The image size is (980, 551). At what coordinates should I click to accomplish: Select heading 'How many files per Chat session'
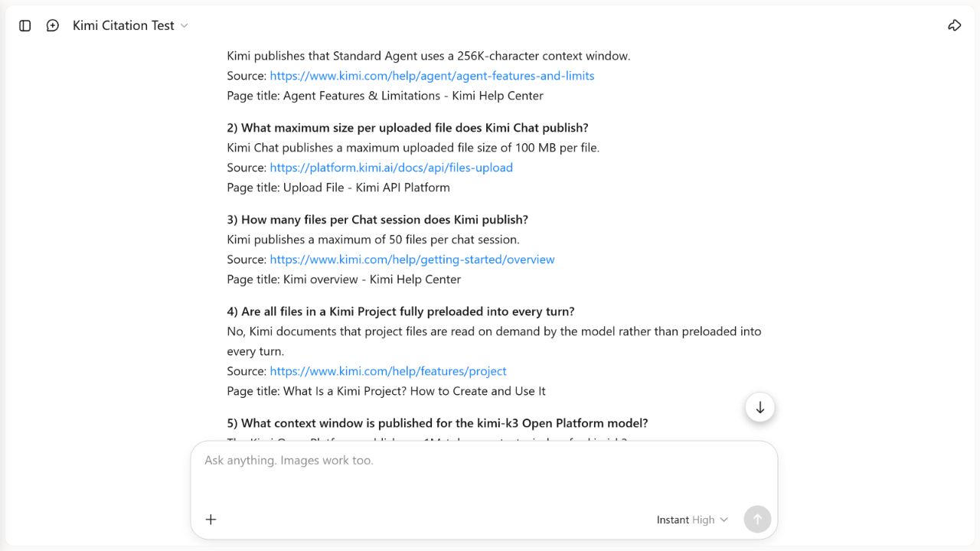377,220
